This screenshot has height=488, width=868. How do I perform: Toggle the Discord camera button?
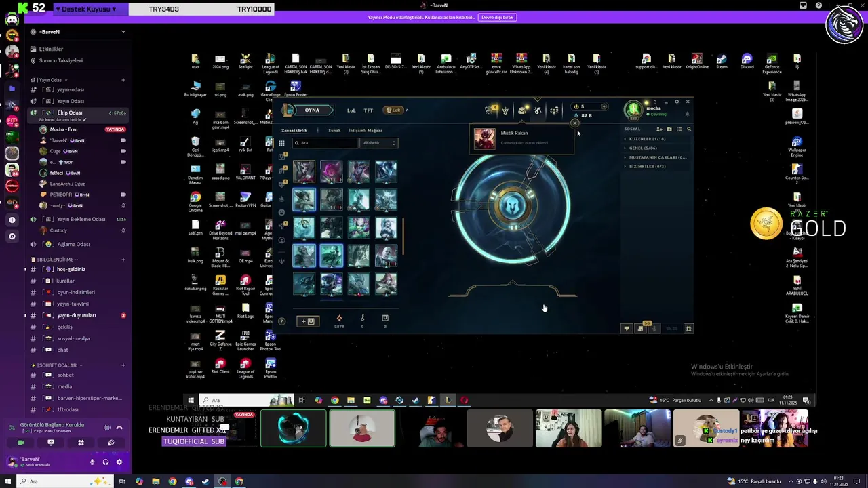tap(20, 443)
